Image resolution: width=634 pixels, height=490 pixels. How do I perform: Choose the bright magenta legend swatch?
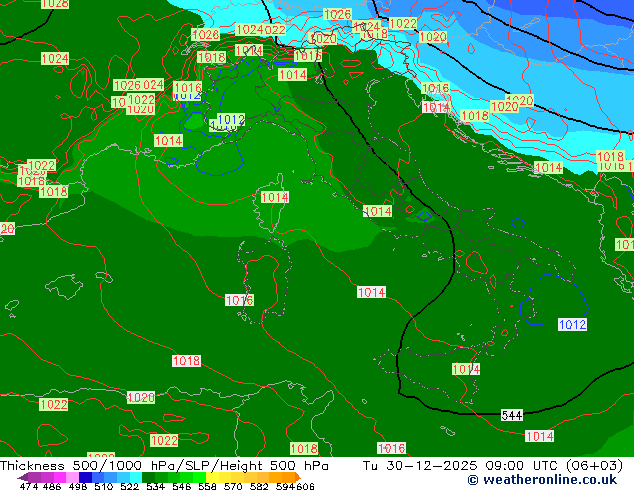pos(60,477)
